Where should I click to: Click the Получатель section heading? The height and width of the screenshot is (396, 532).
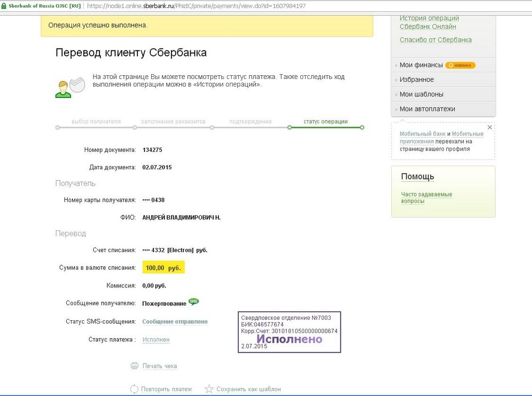(x=75, y=183)
